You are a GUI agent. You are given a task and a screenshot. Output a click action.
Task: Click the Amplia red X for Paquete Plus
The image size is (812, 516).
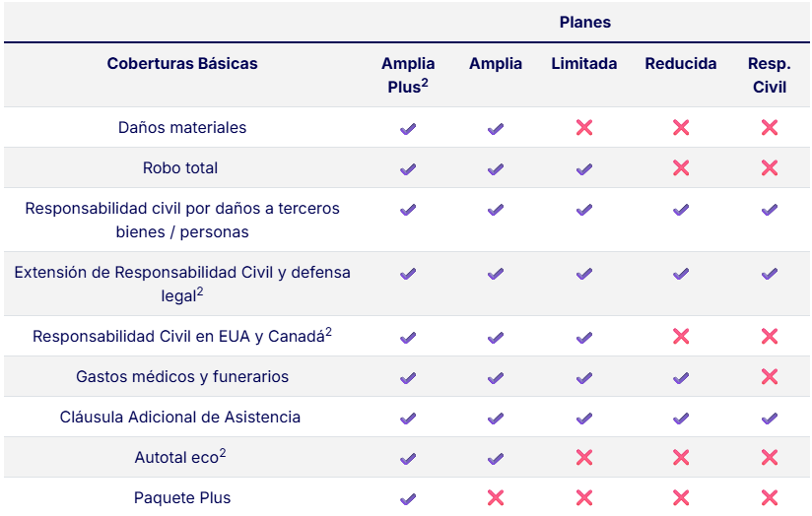pos(496,498)
